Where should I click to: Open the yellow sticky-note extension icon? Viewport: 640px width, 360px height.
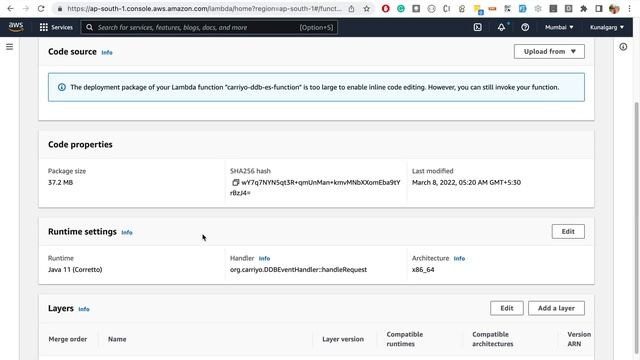point(478,9)
